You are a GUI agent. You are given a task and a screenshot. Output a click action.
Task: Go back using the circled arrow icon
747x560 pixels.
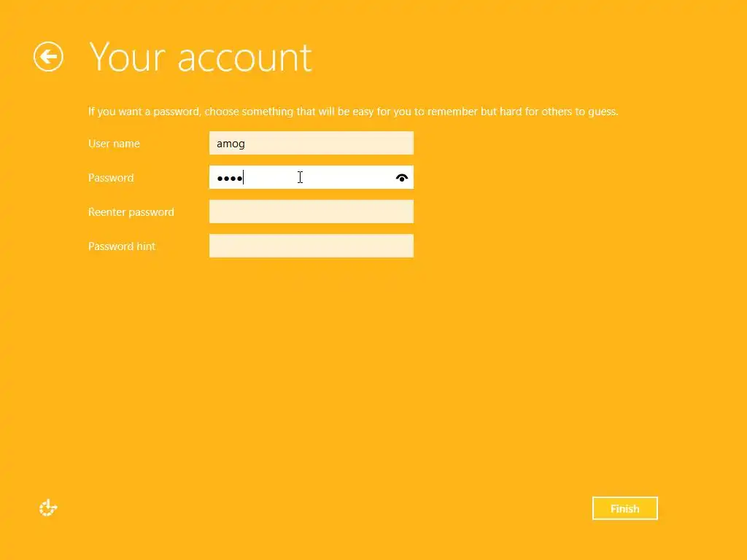(48, 57)
